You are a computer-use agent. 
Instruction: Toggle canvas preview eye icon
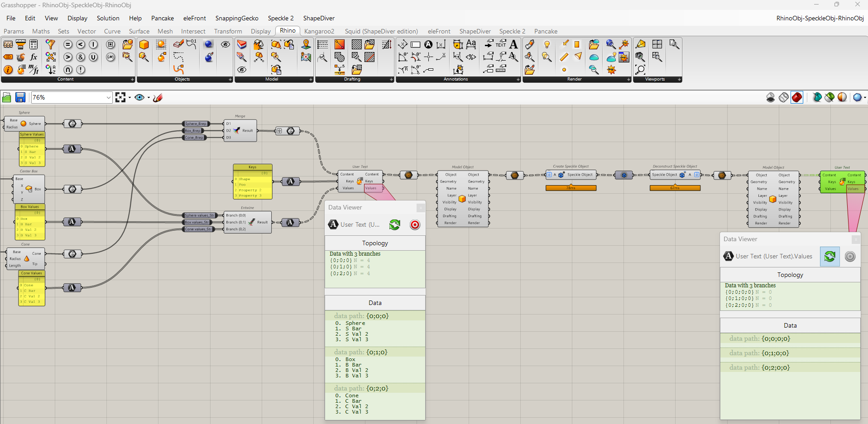[x=139, y=97]
